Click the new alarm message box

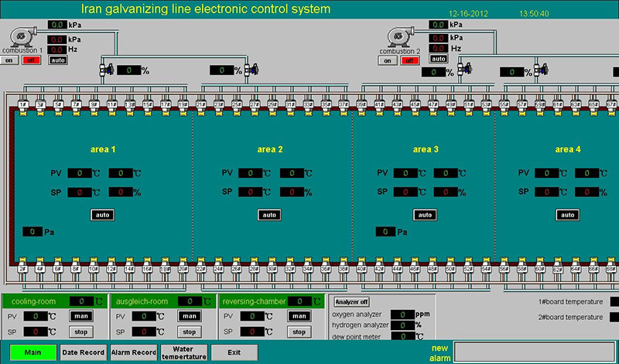point(535,352)
